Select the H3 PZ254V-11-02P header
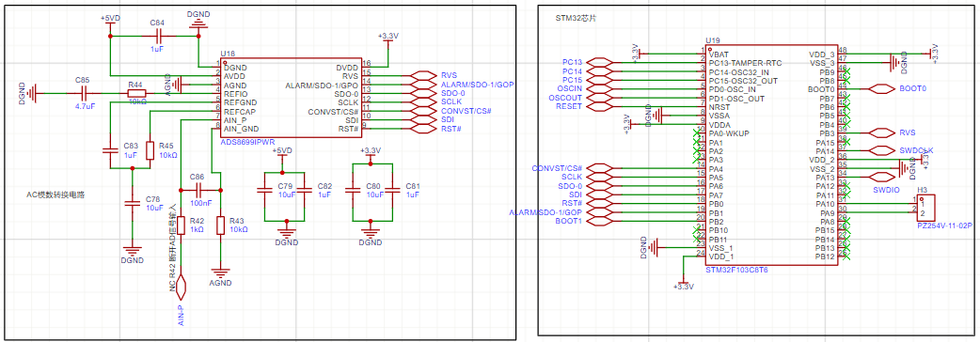 point(927,208)
